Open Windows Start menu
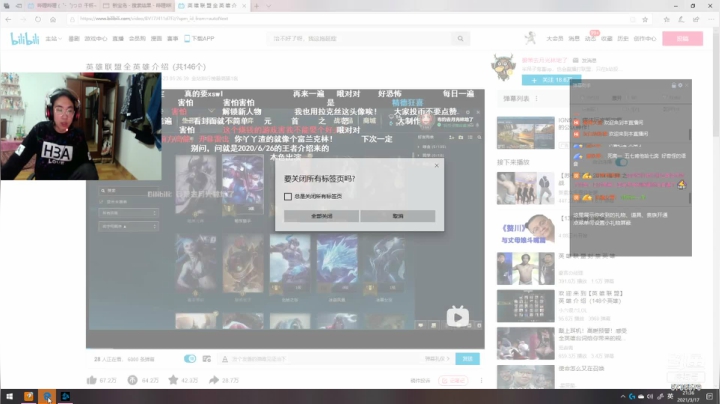The image size is (720, 404). point(9,396)
